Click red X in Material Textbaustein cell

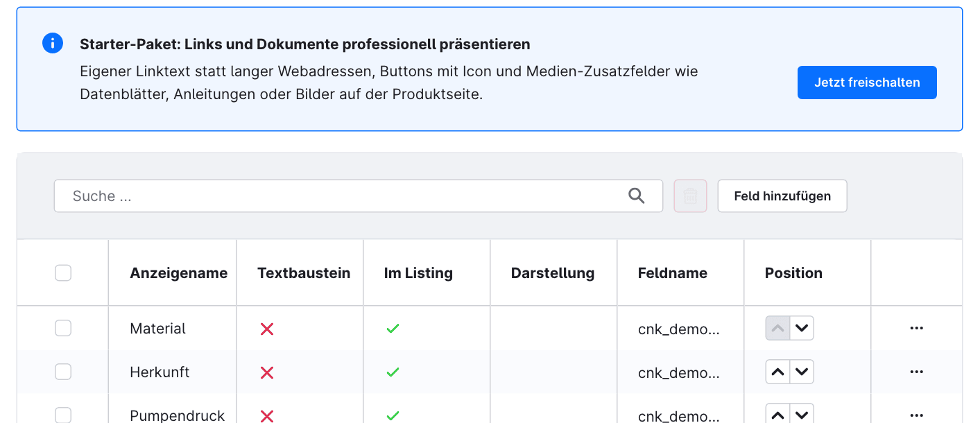[x=267, y=329]
